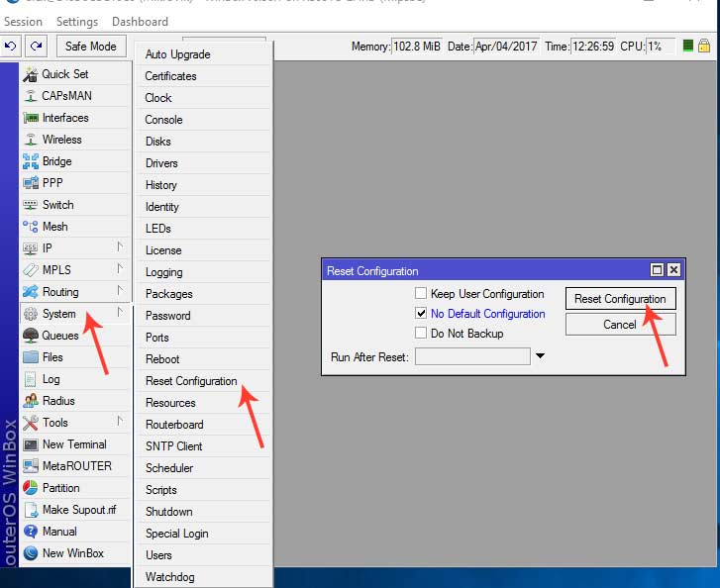The height and width of the screenshot is (588, 720).
Task: Open Auto Upgrade submenu entry
Action: [203, 54]
